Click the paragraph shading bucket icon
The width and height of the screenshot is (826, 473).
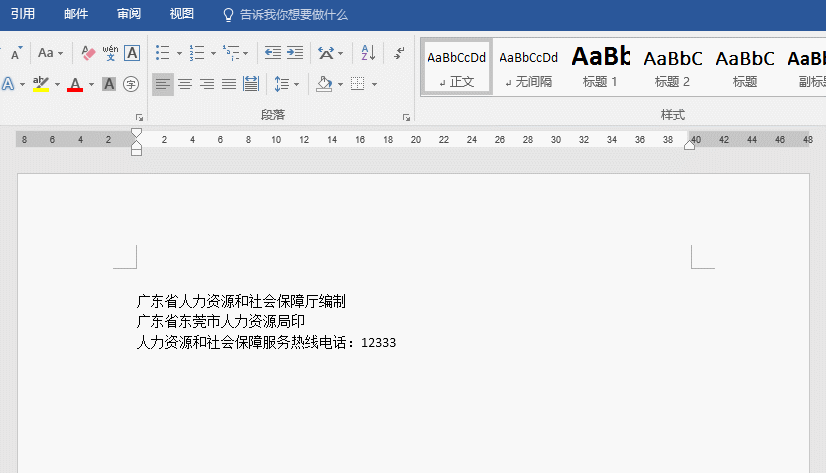click(x=324, y=84)
